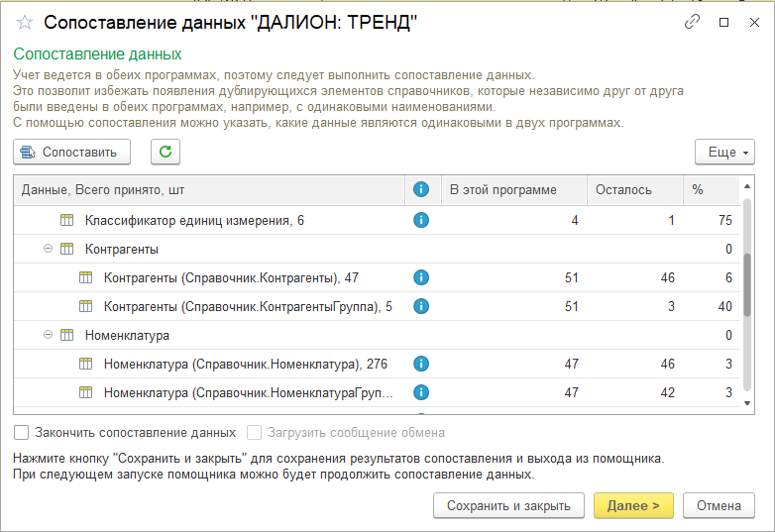Collapse the Номенклатура tree group
775x532 pixels.
pyautogui.click(x=48, y=336)
